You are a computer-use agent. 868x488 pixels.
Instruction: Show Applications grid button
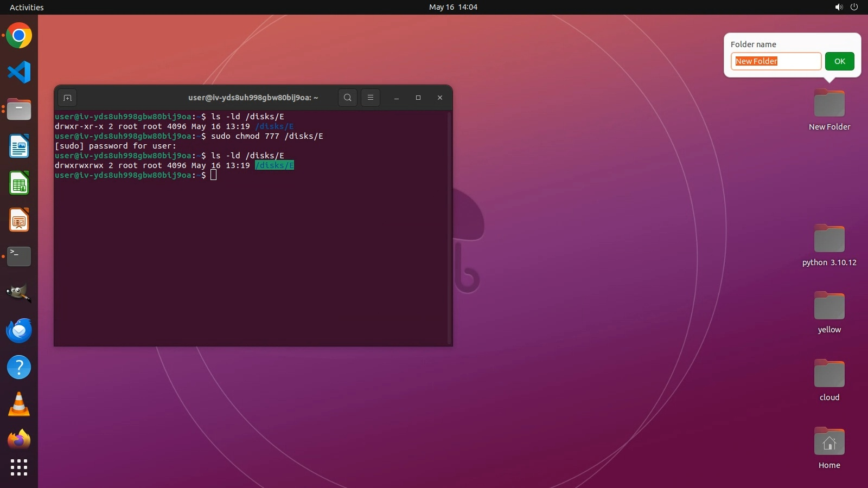(19, 467)
